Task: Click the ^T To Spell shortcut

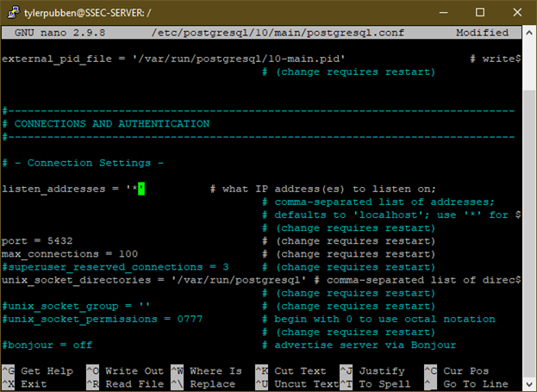Action: [x=375, y=384]
